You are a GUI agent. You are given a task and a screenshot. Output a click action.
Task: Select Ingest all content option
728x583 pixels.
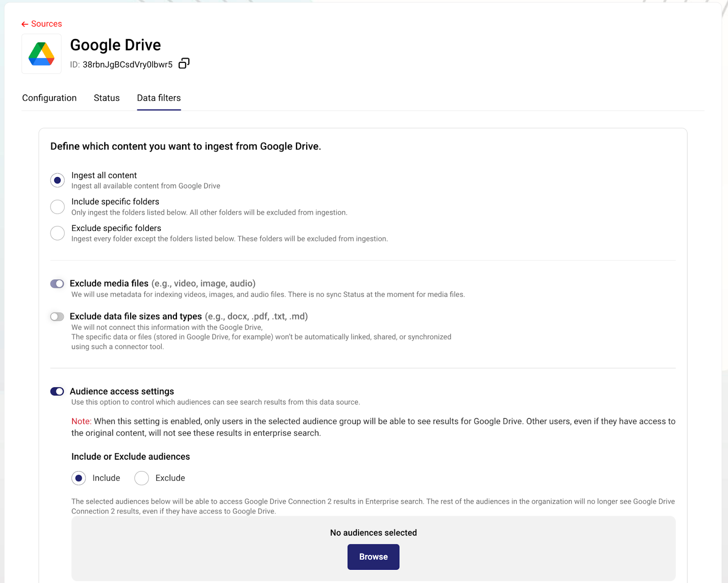57,180
